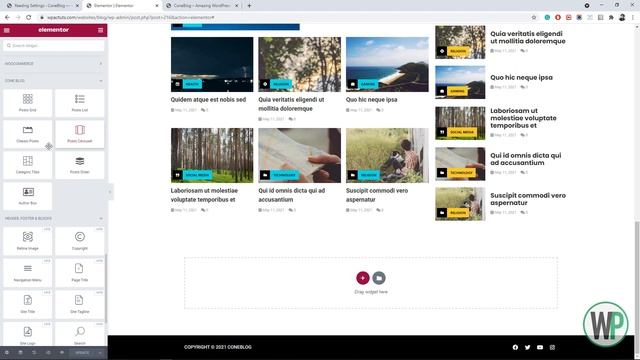Select the Site Logo widget

(x=28, y=335)
